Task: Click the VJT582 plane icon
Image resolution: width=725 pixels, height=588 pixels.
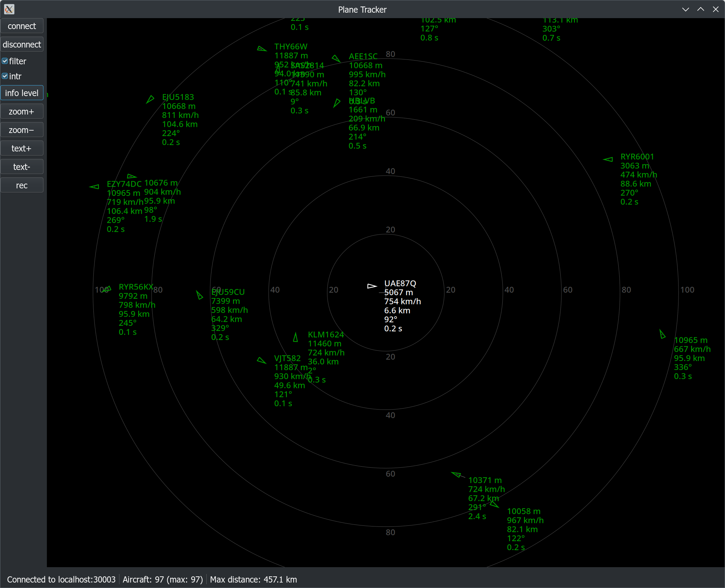Action: coord(261,360)
